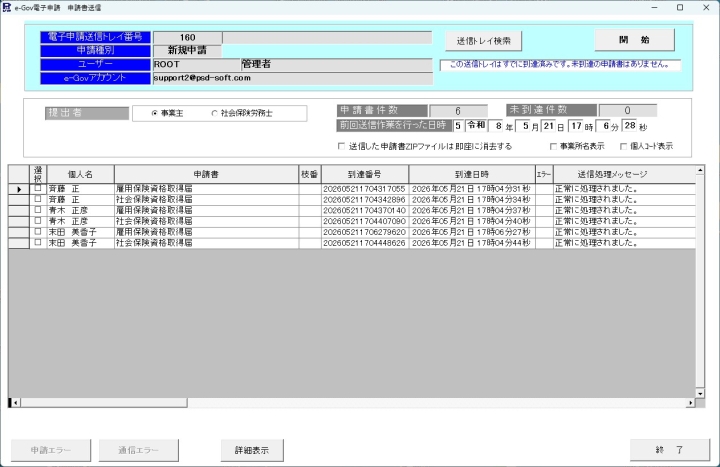Toggle the 個人コード表示 checkbox

tap(623, 146)
